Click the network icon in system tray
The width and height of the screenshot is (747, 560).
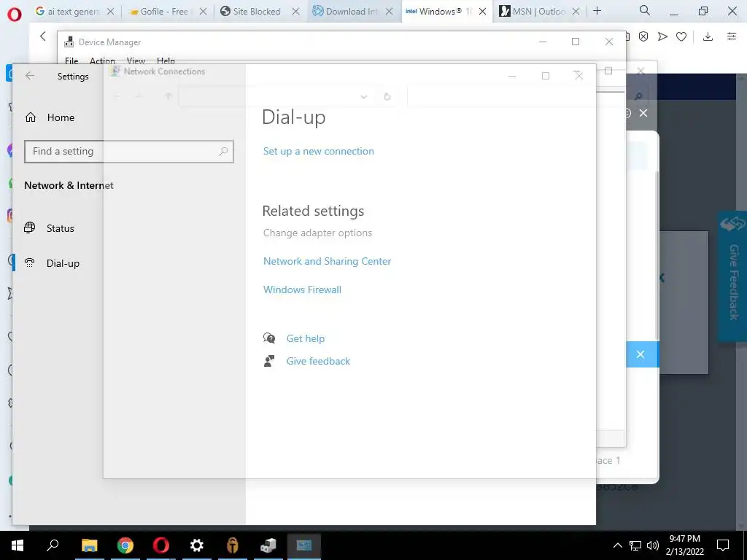[x=635, y=545]
